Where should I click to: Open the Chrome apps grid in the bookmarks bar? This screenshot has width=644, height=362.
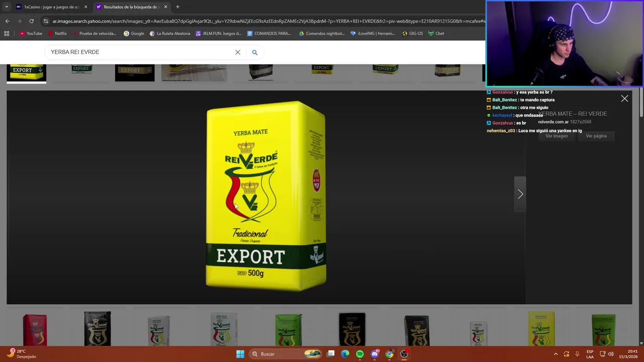(7, 34)
